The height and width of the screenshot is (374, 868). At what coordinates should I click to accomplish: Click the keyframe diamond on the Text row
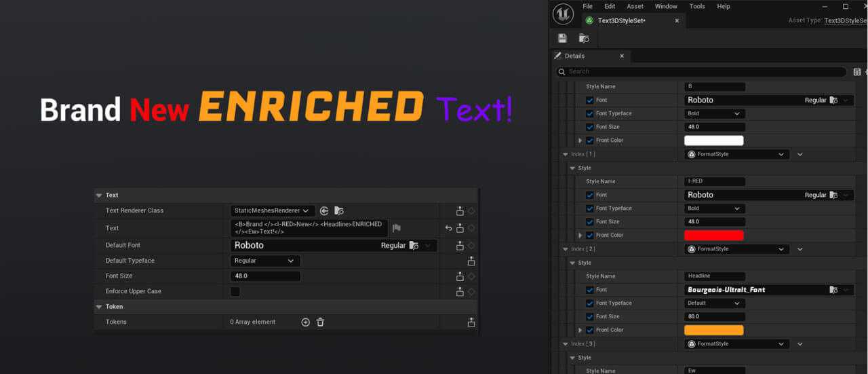(x=471, y=228)
